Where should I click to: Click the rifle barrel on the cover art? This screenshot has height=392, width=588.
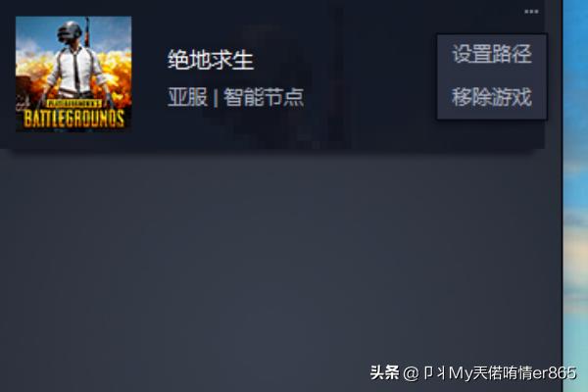coord(87,30)
